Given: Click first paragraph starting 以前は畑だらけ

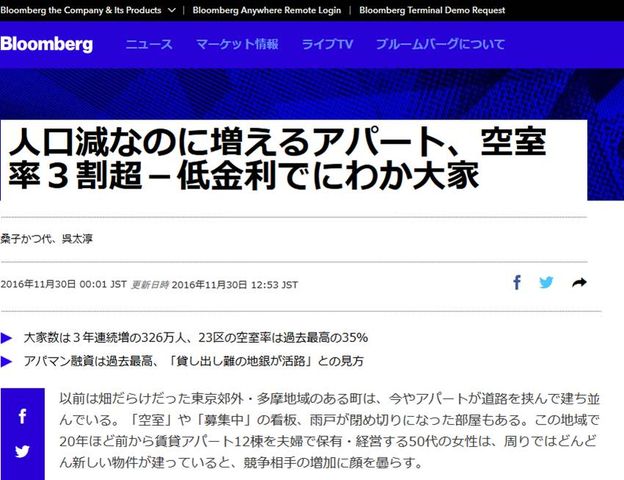Looking at the screenshot, I should pyautogui.click(x=330, y=431).
